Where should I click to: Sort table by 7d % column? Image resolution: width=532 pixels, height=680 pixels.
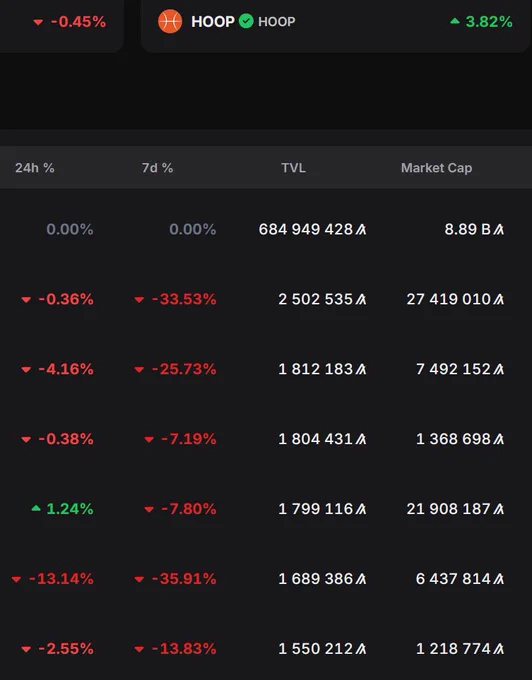[157, 168]
